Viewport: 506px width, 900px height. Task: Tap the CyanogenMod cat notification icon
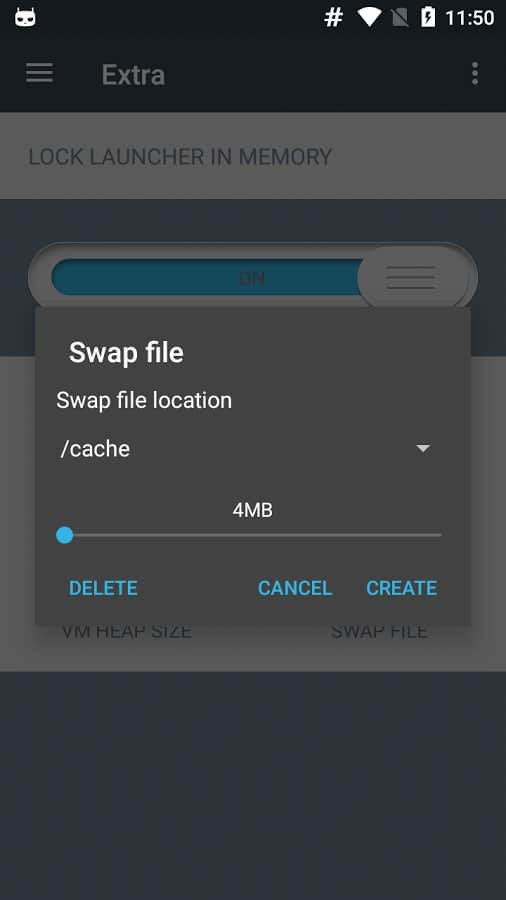point(25,17)
